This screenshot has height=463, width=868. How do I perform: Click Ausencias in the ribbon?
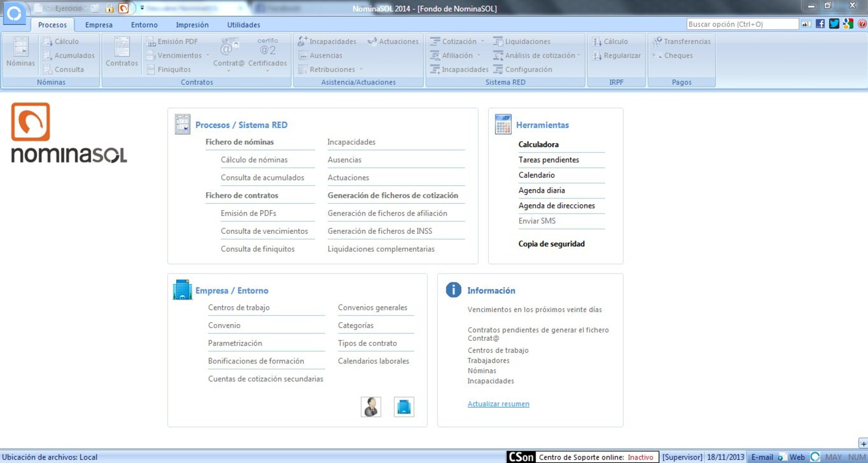pos(320,56)
